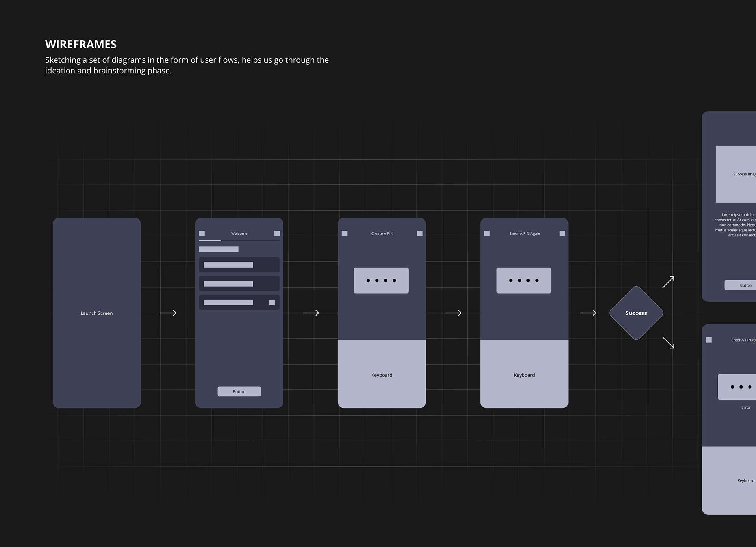
Task: Click left square icon on Enter A PIN Again screen
Action: [x=487, y=234]
